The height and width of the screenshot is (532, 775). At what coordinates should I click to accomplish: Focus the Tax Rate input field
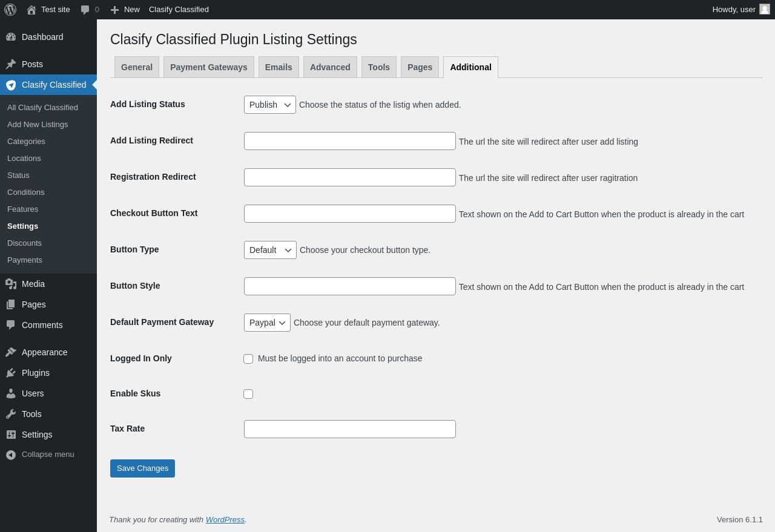click(350, 429)
